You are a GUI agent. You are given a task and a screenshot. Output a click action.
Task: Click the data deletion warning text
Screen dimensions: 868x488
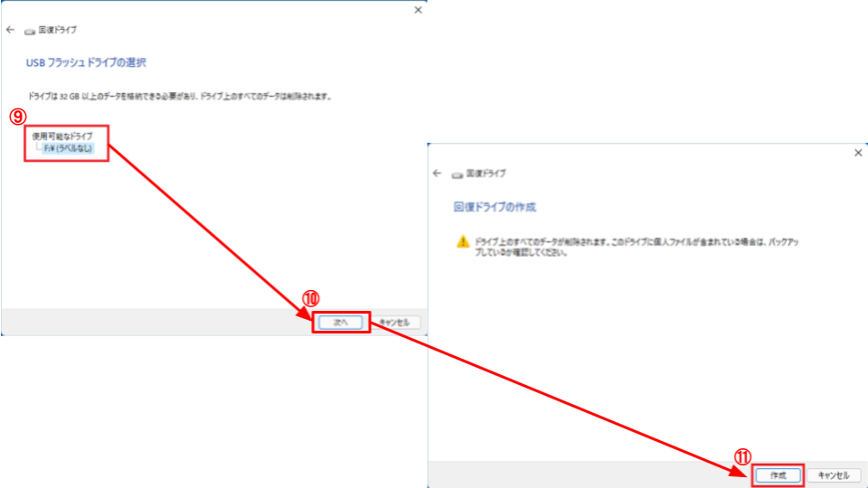tap(637, 248)
